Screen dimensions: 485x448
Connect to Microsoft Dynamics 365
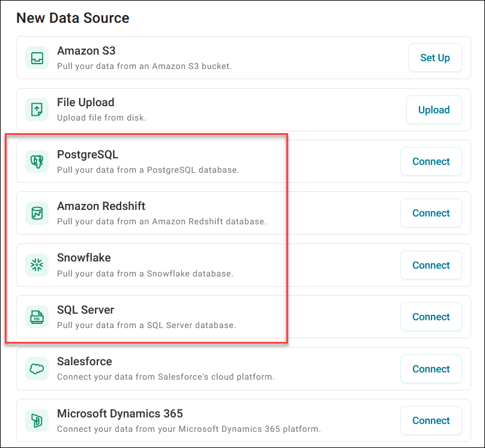[431, 420]
